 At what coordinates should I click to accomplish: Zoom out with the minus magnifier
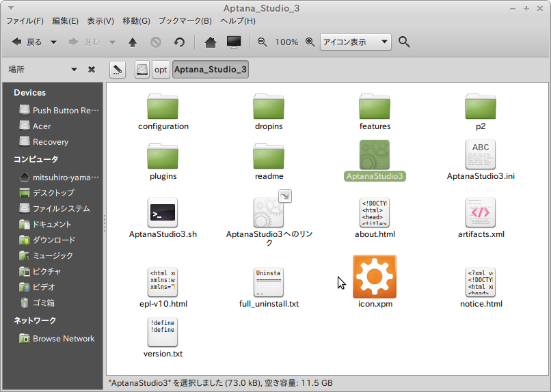coord(262,42)
